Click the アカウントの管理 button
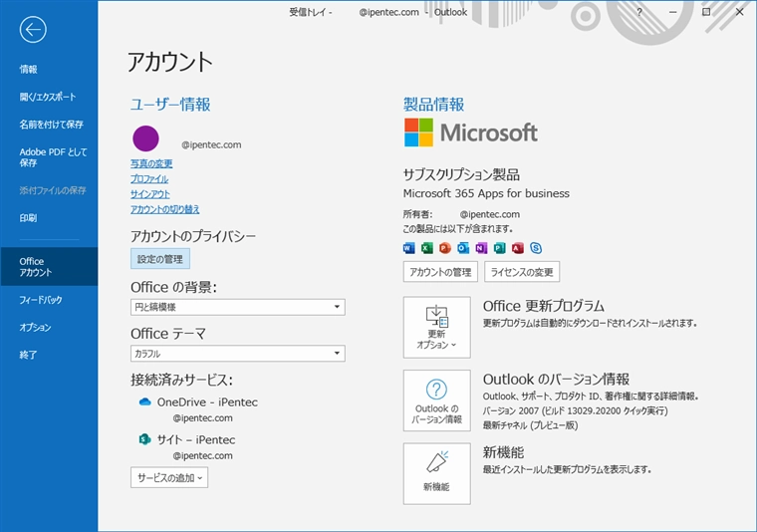Image resolution: width=757 pixels, height=532 pixels. pyautogui.click(x=440, y=272)
